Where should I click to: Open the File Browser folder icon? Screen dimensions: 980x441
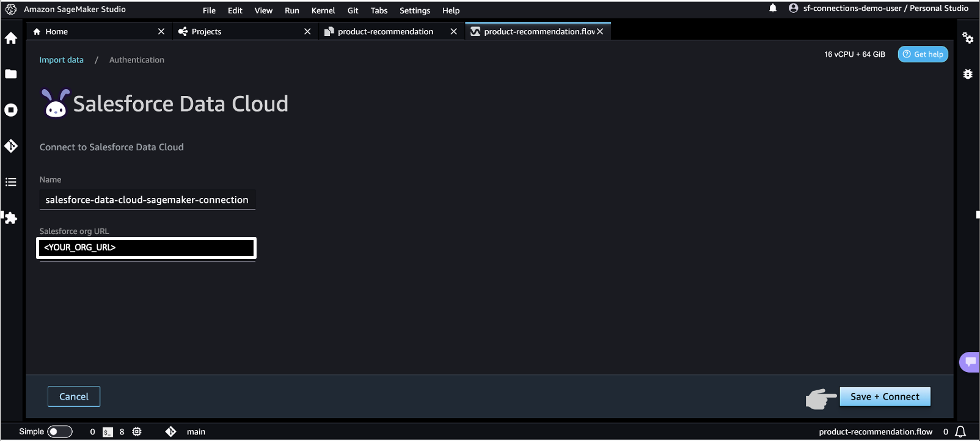(11, 74)
